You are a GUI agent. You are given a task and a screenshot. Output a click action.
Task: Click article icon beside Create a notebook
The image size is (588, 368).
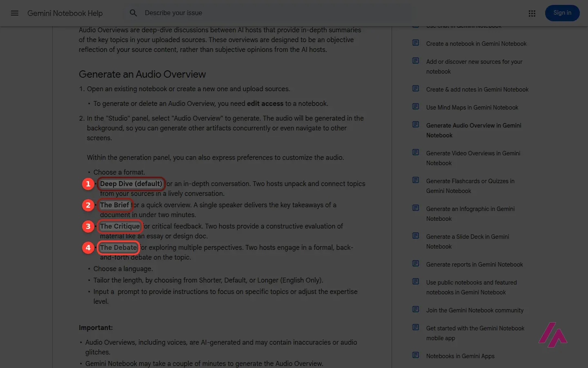click(x=416, y=43)
